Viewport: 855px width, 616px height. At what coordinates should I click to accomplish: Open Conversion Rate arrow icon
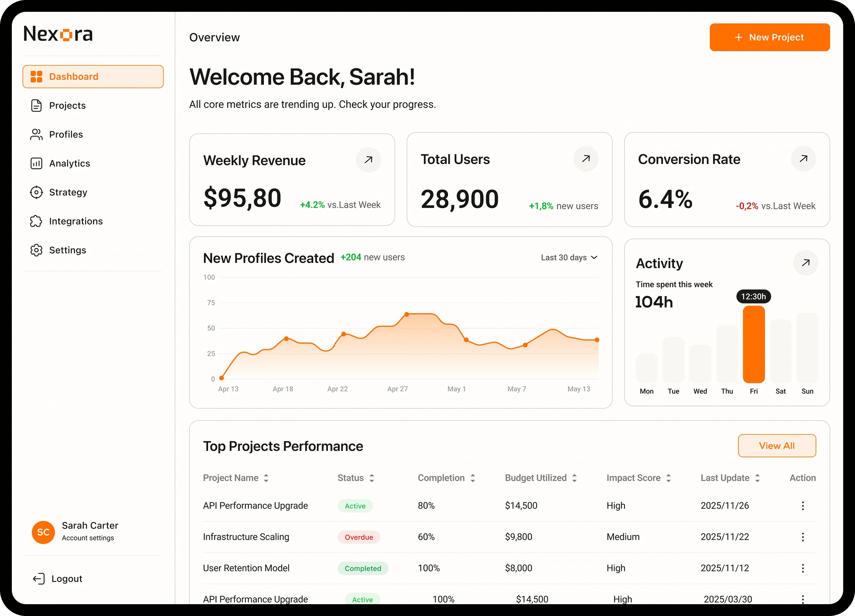803,159
